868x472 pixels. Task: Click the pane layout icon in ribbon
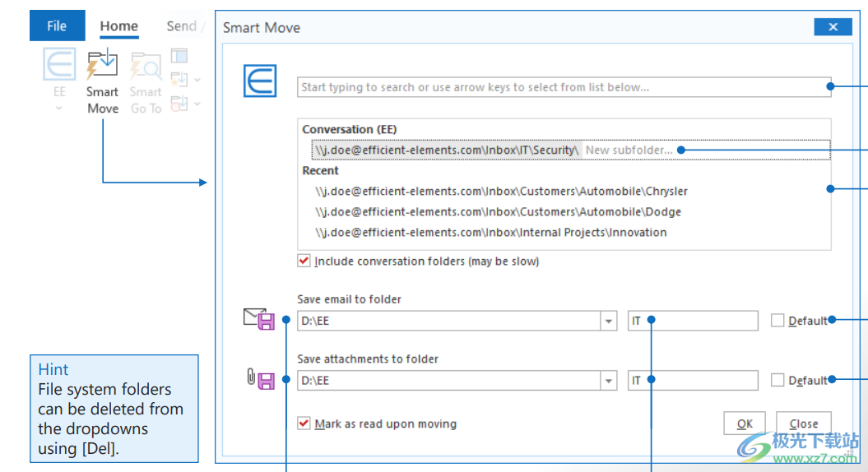(179, 56)
